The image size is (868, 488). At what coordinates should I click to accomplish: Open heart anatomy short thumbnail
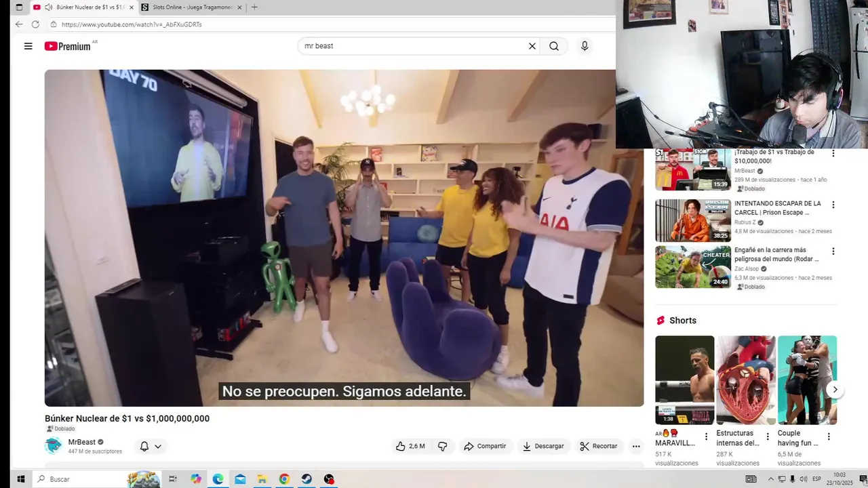(746, 380)
